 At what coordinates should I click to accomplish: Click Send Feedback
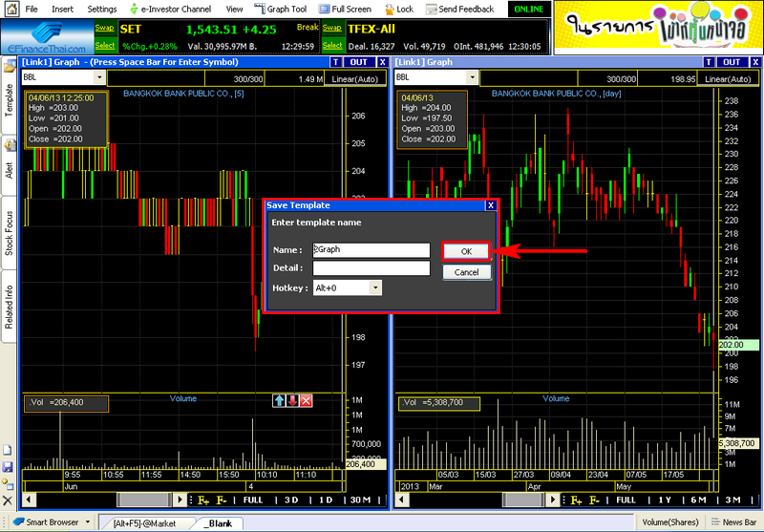tap(459, 9)
